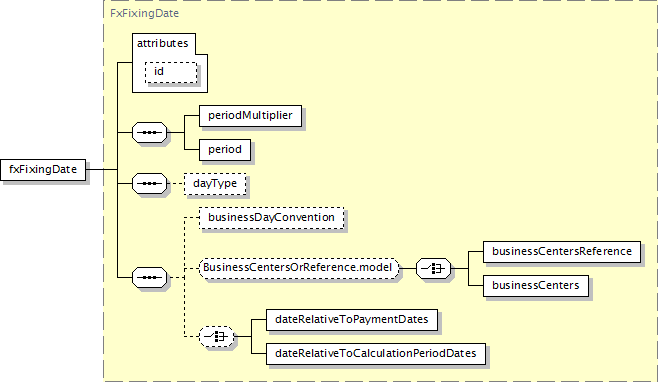Click the periodMultiplier element
Viewport: 658px width, 382px height.
click(x=251, y=116)
